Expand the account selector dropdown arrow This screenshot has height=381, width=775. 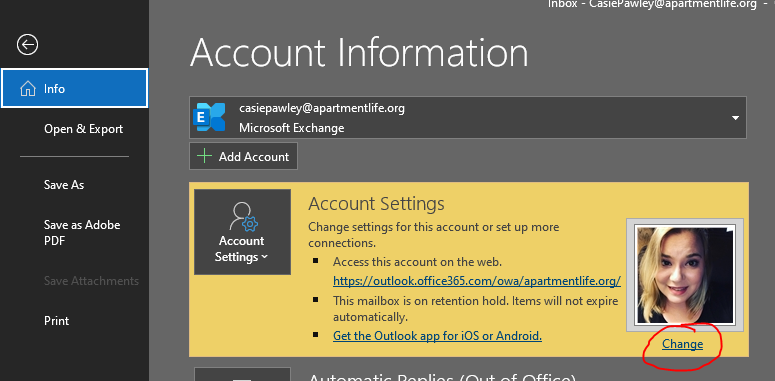pos(735,118)
